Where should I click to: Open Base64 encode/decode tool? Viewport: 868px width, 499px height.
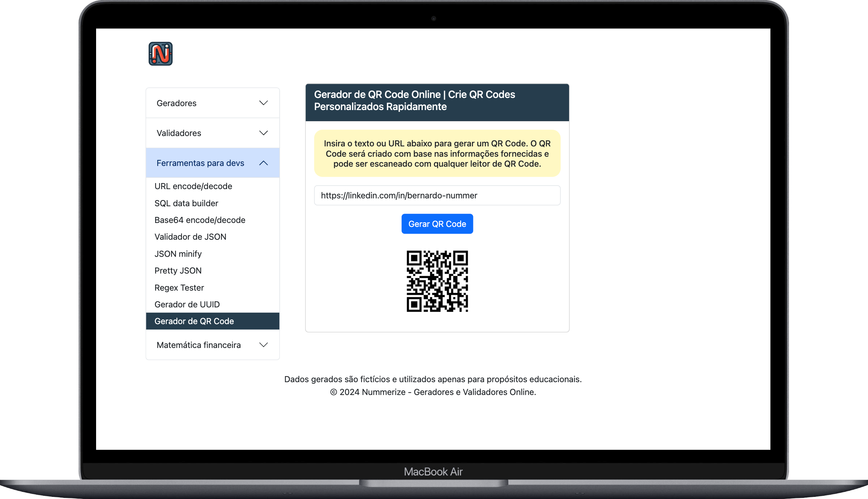click(200, 220)
